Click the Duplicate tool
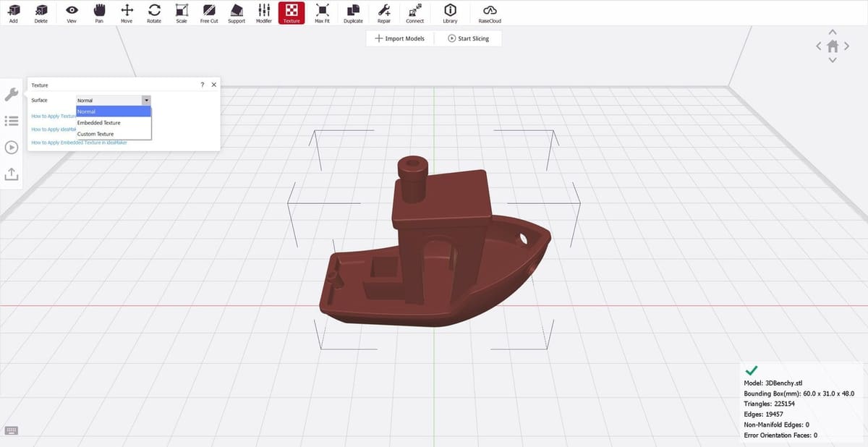 point(353,13)
